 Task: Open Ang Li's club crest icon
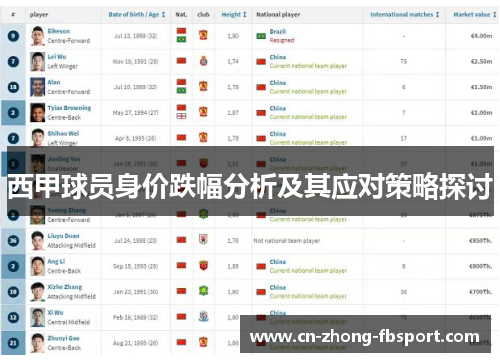pos(203,265)
